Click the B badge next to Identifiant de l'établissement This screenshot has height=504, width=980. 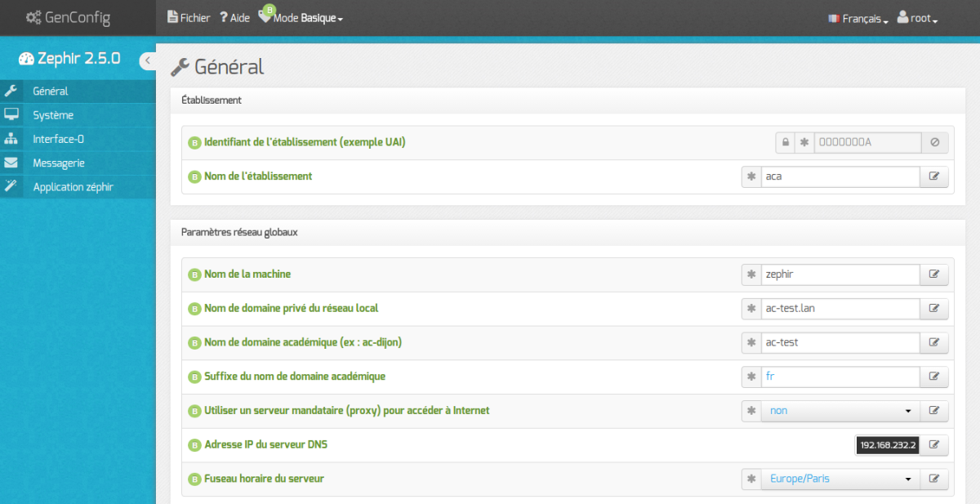(x=194, y=142)
